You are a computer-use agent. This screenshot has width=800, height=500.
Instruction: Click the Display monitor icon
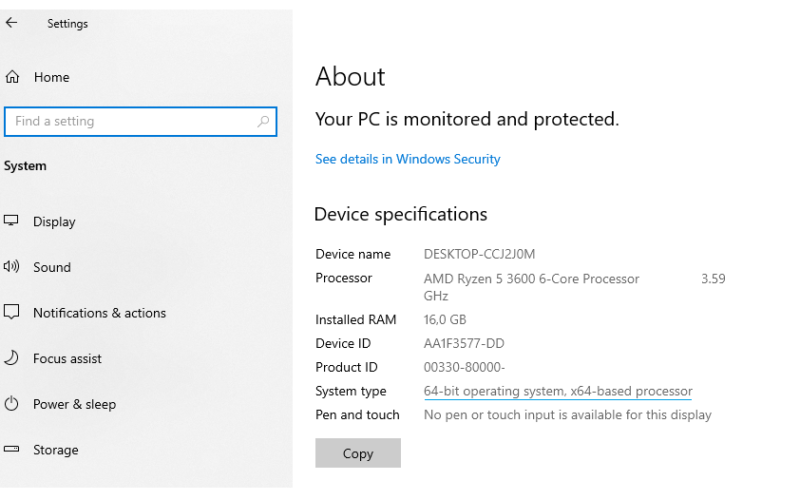pyautogui.click(x=11, y=221)
